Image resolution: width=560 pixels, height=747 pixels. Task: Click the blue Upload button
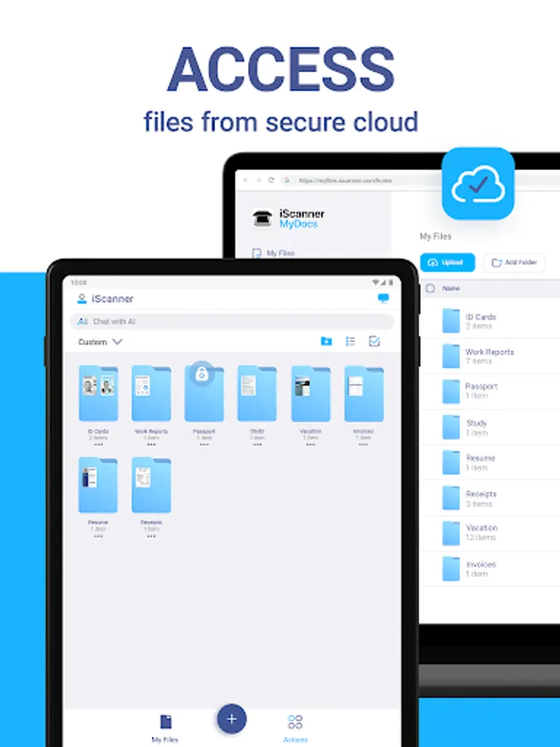(x=447, y=262)
